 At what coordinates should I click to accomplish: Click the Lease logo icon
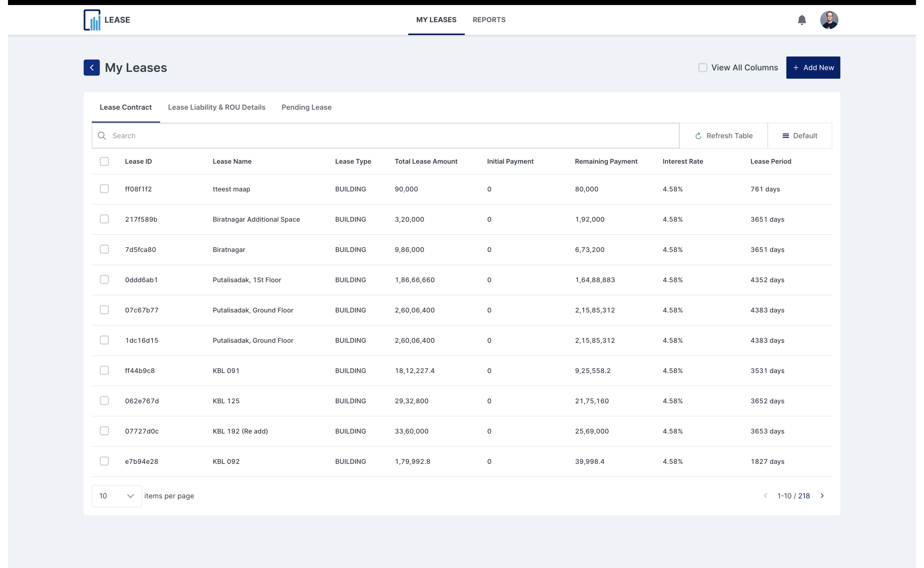[x=92, y=20]
